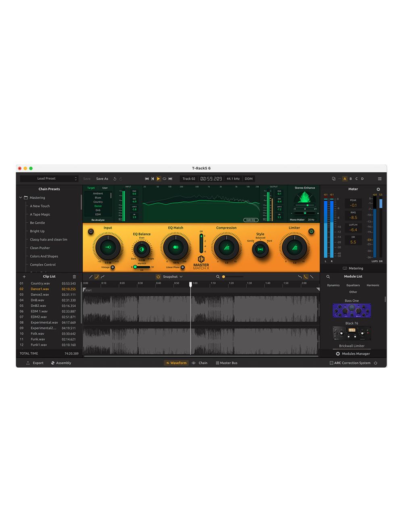403x532 pixels.
Task: Open the Modules Manager
Action: (353, 353)
